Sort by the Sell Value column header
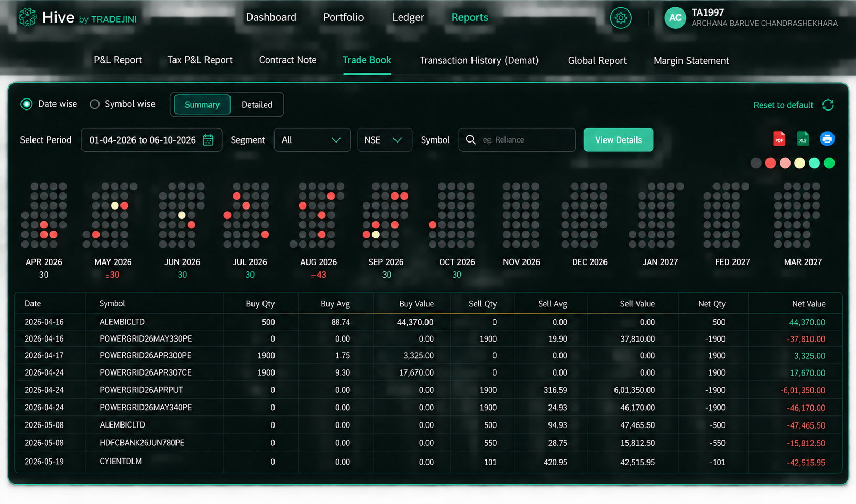The height and width of the screenshot is (504, 856). pos(637,304)
